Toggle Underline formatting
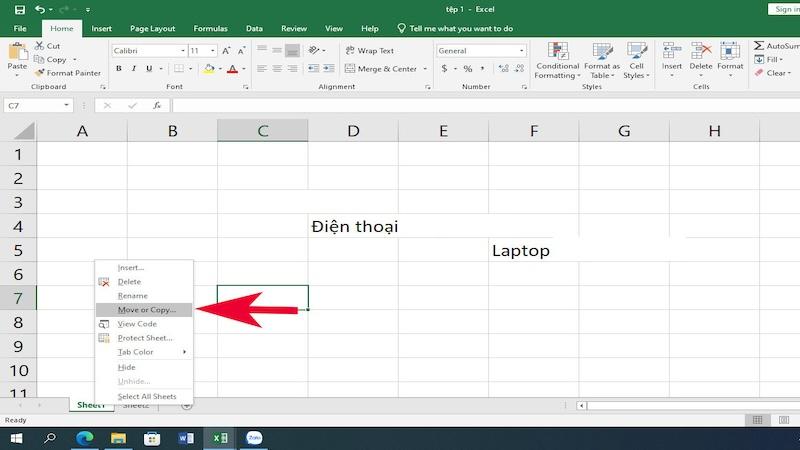Viewport: 800px width, 450px height. pyautogui.click(x=149, y=68)
